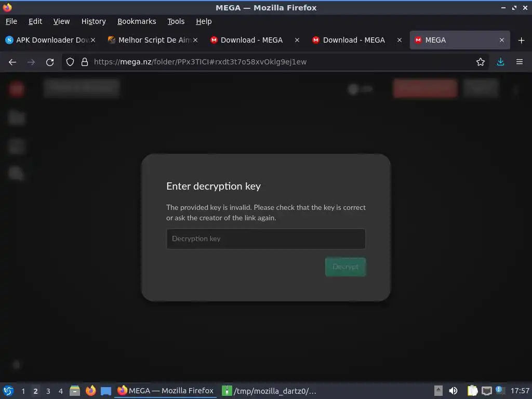Switch to workspace 4
532x399 pixels.
[61, 391]
